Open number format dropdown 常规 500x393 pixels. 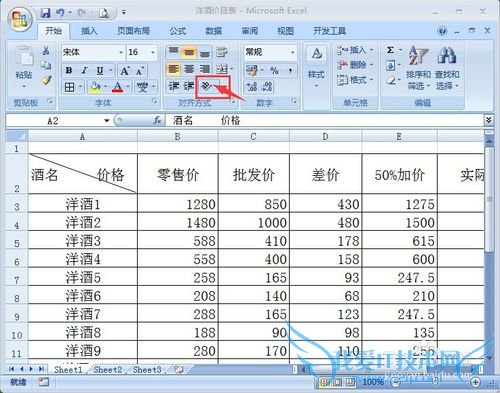pos(292,52)
